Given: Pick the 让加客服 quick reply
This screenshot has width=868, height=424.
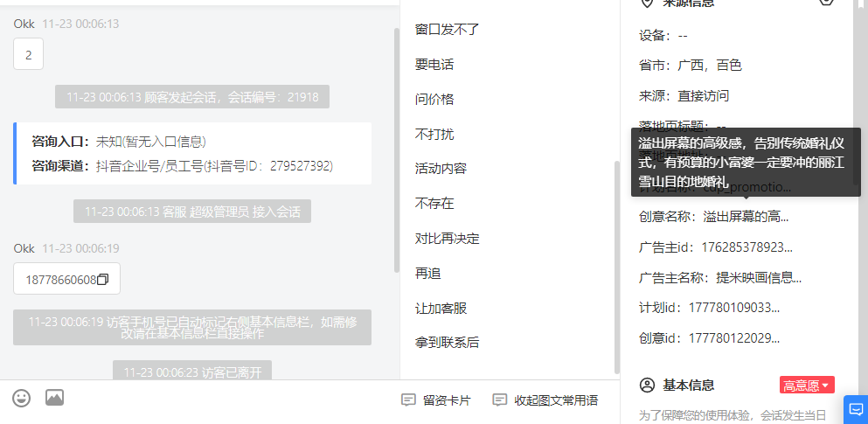Looking at the screenshot, I should pyautogui.click(x=441, y=309).
